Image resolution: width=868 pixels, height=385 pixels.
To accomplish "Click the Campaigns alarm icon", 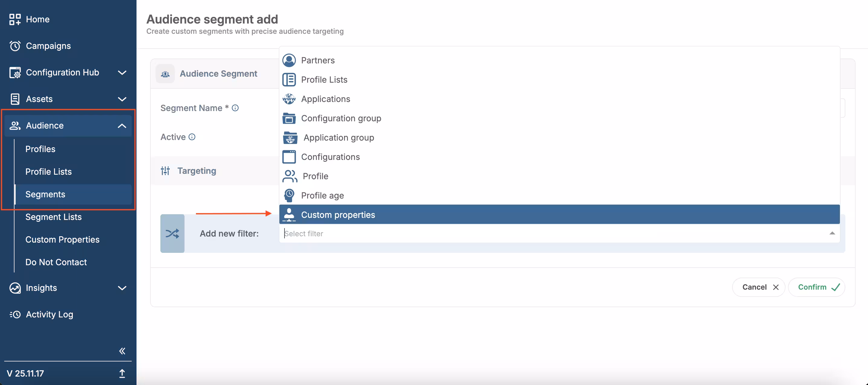I will tap(15, 46).
